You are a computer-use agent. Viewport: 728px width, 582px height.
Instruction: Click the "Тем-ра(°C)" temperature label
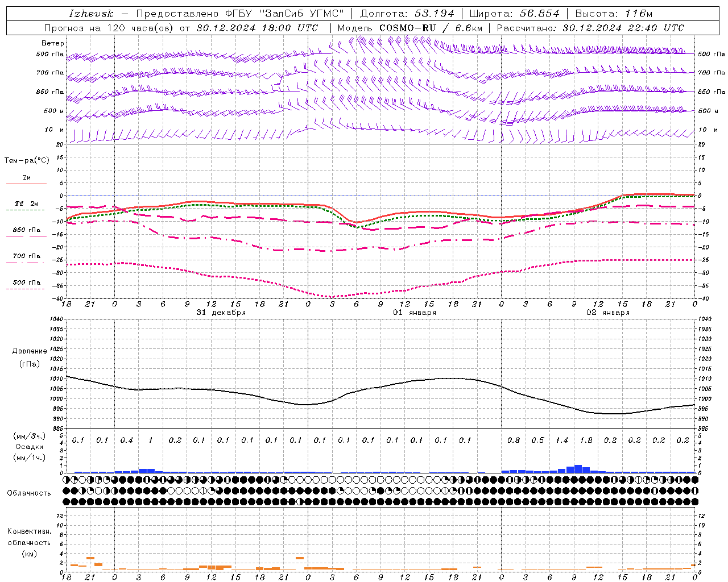point(27,161)
